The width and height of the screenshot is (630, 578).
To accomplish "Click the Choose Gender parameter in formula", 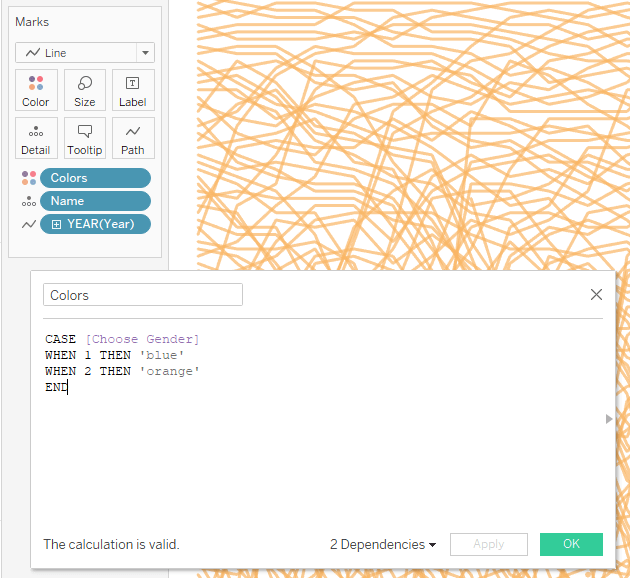I will click(x=142, y=340).
